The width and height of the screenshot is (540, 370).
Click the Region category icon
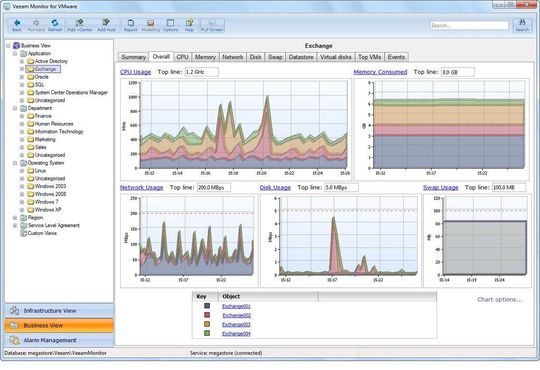(x=23, y=218)
